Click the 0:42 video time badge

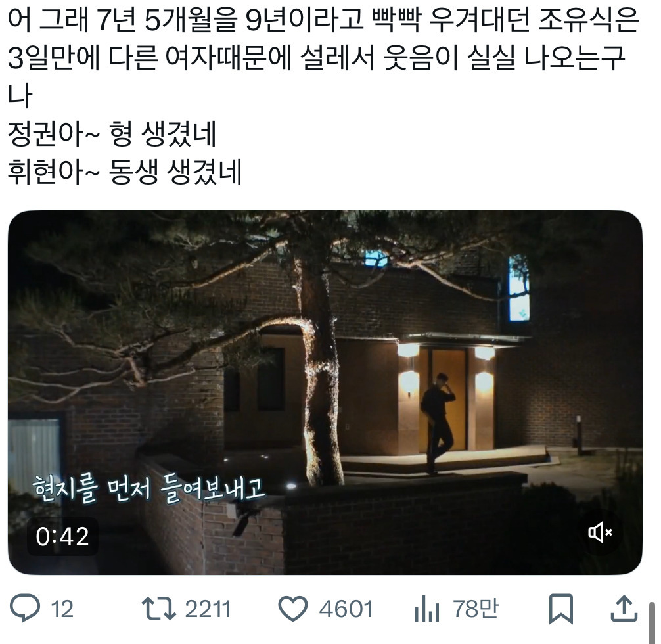(62, 536)
